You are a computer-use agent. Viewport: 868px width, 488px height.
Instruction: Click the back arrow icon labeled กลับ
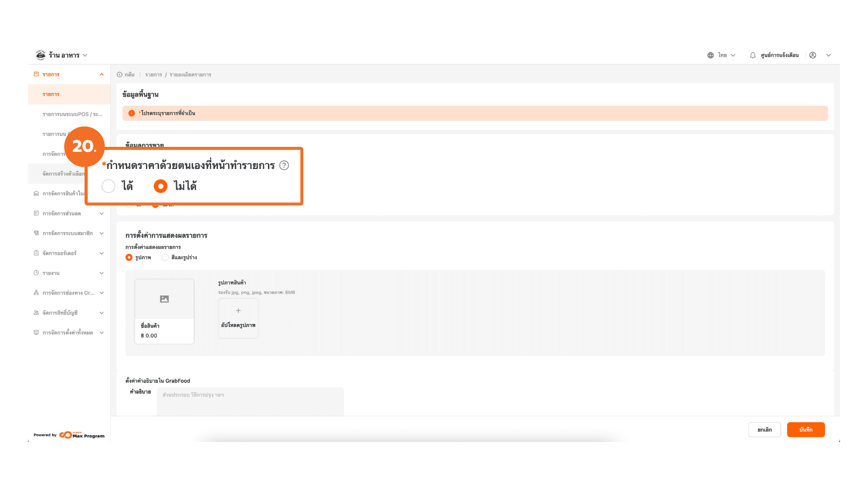120,75
